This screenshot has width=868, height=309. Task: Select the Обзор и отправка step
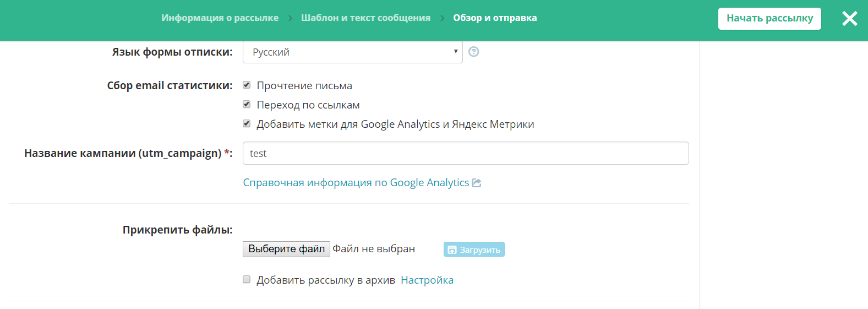(x=495, y=18)
